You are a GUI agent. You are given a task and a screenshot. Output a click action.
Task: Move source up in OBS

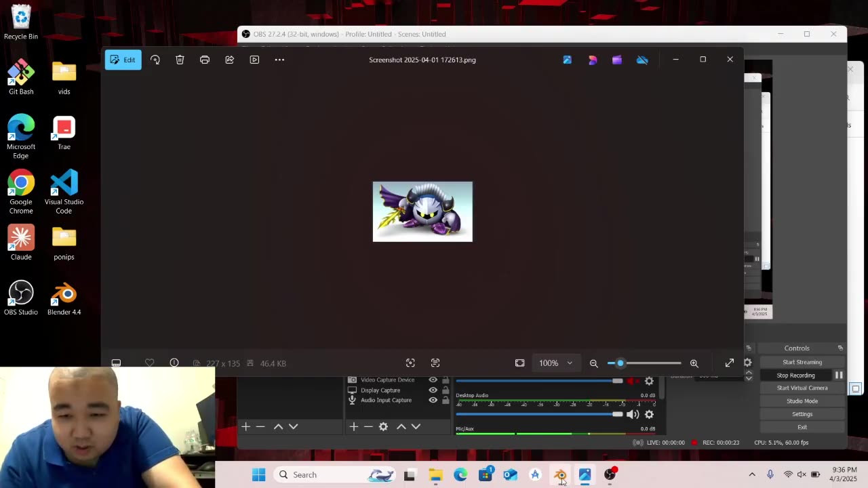tap(401, 426)
